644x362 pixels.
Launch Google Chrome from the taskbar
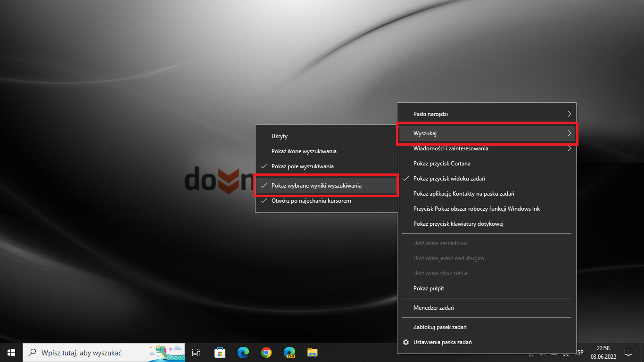tap(266, 352)
